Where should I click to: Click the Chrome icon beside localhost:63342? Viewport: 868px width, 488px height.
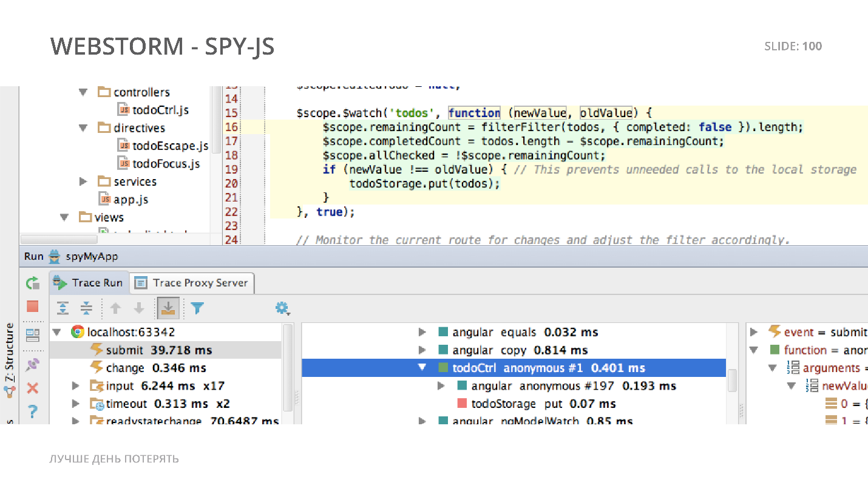pyautogui.click(x=78, y=332)
